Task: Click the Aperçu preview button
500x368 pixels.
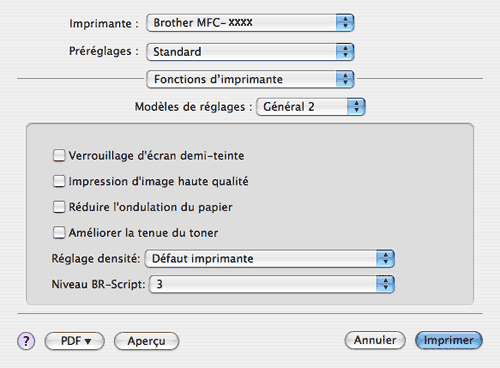Action: tap(147, 341)
